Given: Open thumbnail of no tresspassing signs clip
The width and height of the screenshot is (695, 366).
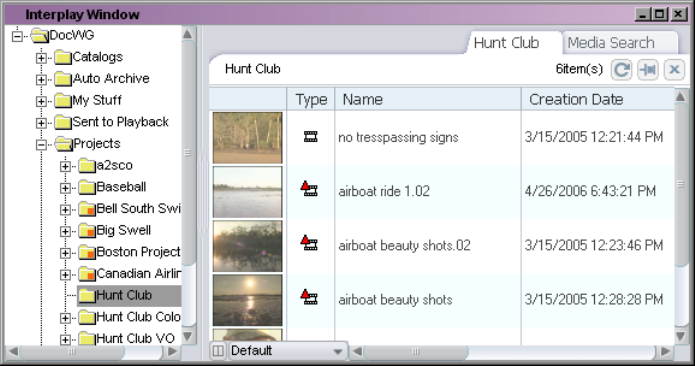Looking at the screenshot, I should [x=247, y=138].
